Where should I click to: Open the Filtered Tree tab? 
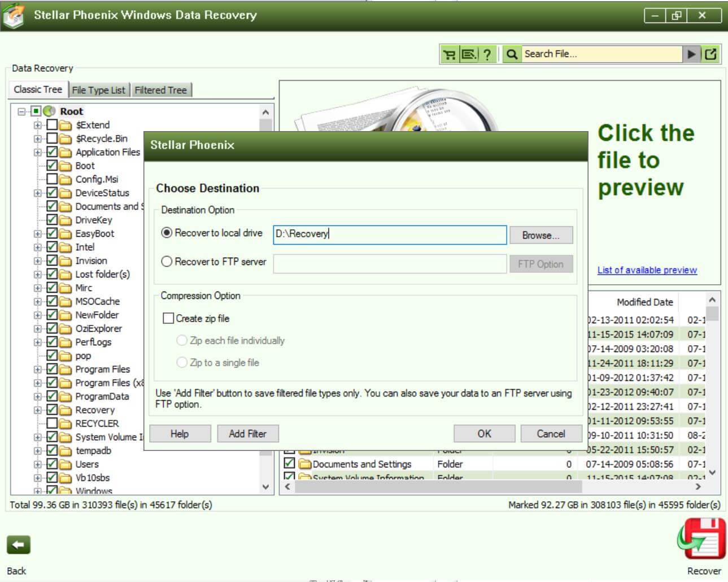click(x=160, y=90)
